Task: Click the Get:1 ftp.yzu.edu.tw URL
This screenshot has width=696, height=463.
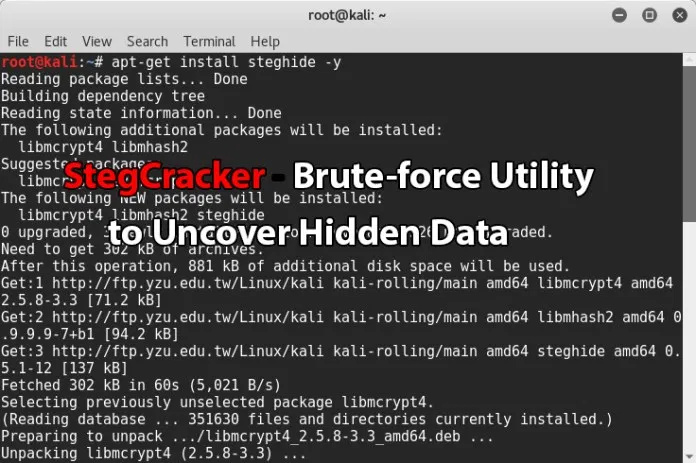Action: [188, 283]
